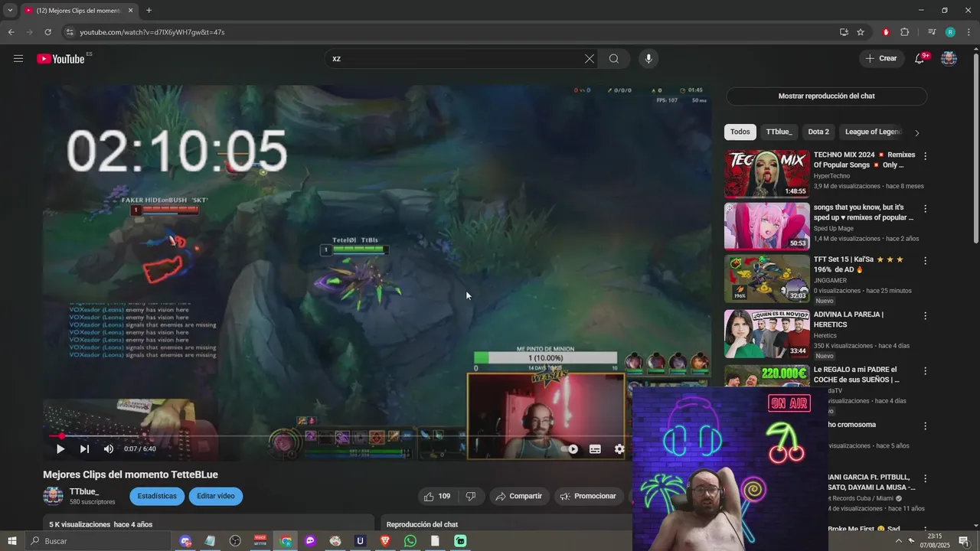Reload the page
The width and height of the screenshot is (980, 551).
47,32
